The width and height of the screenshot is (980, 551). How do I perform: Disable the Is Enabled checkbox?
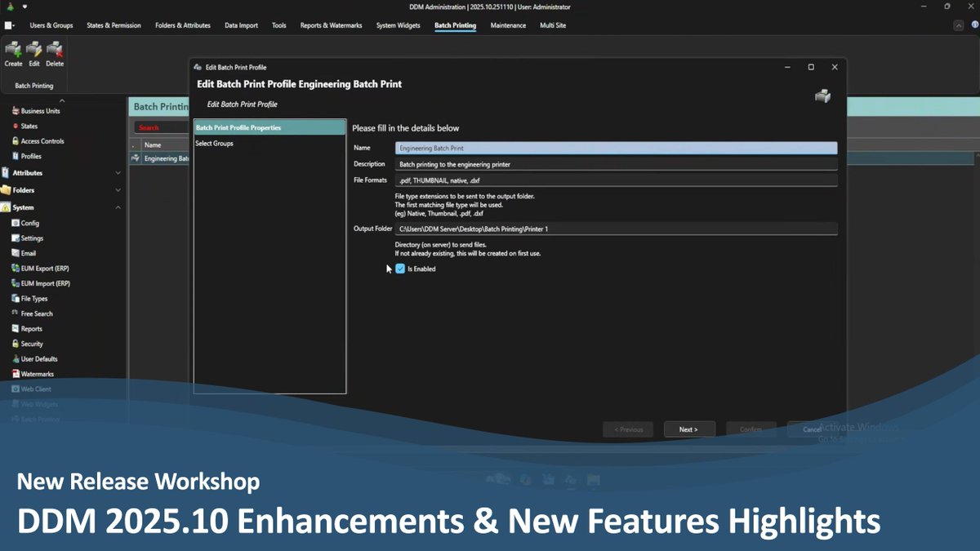[x=399, y=269]
